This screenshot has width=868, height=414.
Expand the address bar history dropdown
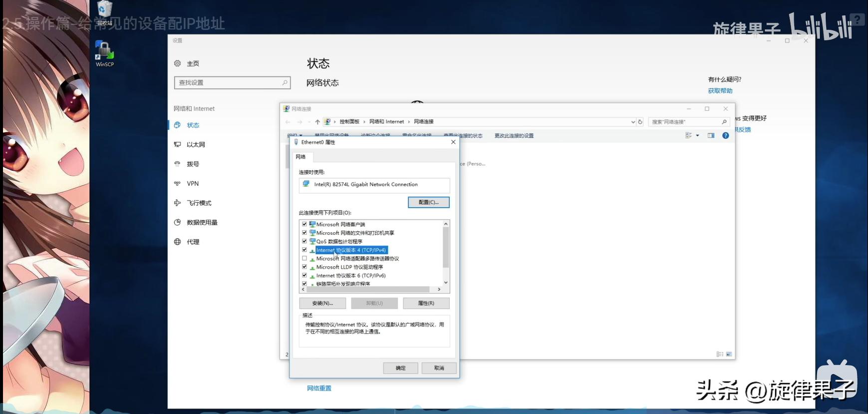(x=633, y=122)
